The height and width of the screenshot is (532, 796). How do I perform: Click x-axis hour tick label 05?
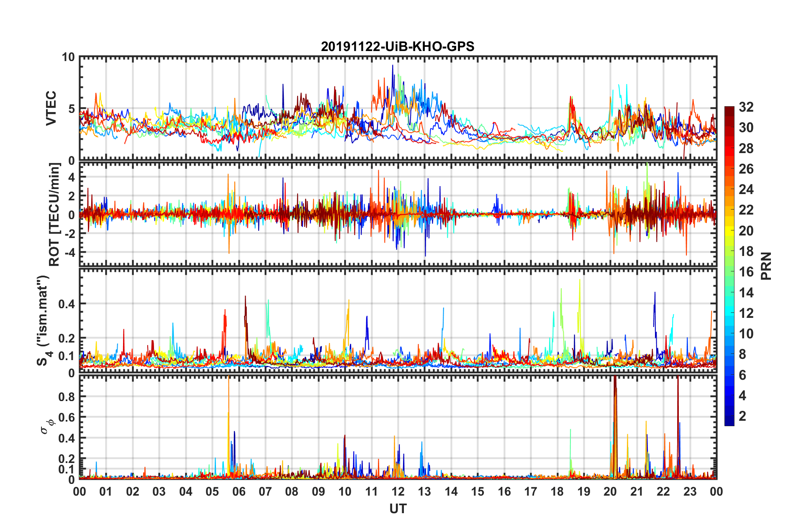(x=212, y=492)
